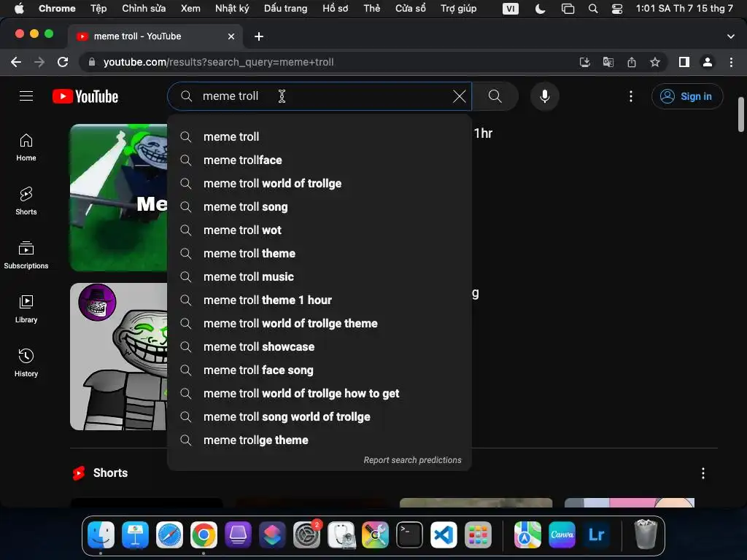Go forward with the browser forward arrow
Screen dimensions: 747x560
(39, 62)
